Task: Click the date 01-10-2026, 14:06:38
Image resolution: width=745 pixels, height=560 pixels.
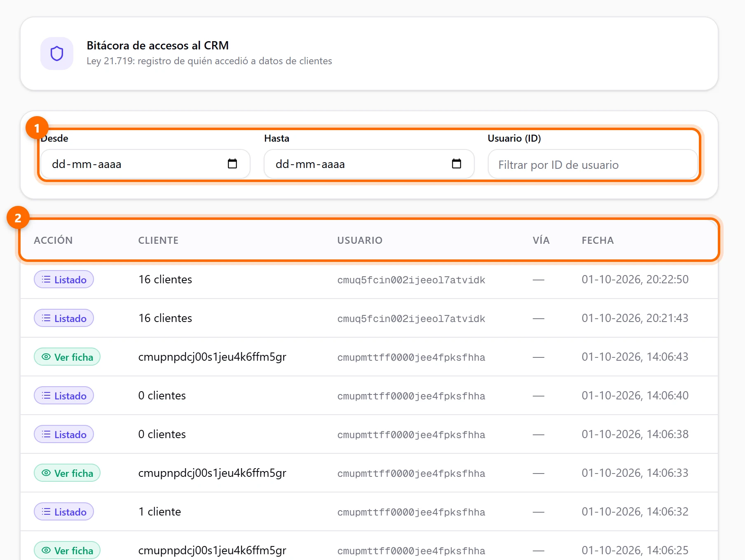Action: click(635, 434)
